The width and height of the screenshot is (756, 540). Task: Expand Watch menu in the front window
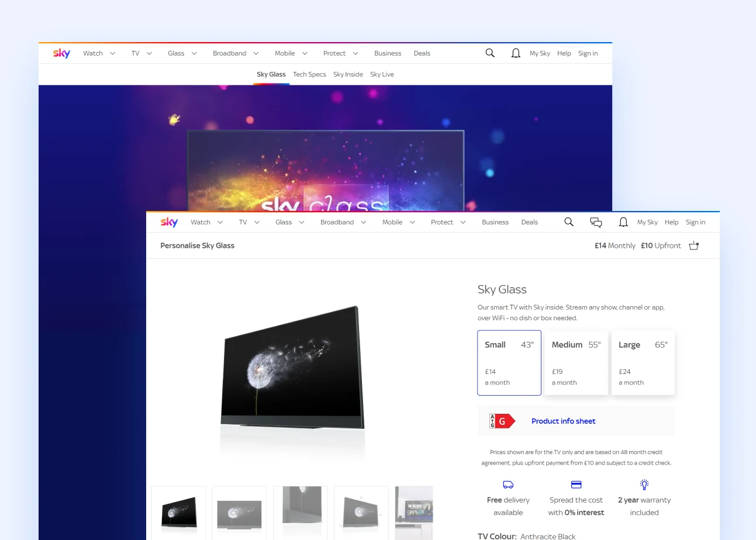click(207, 222)
